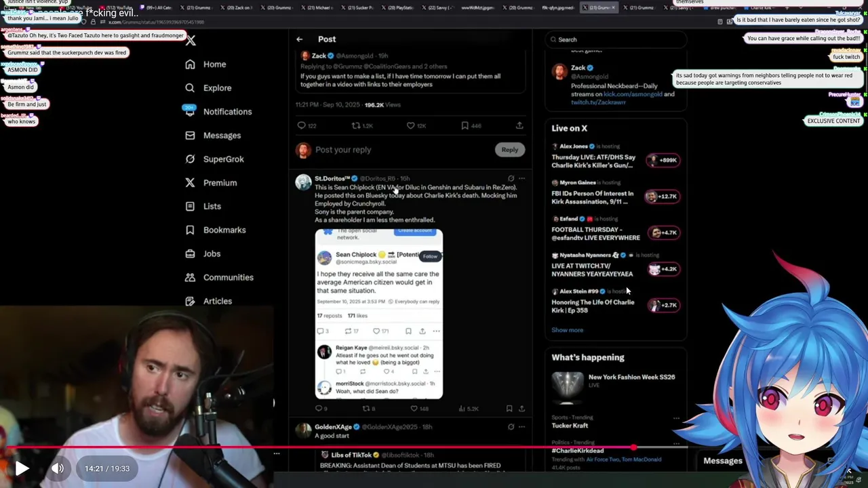Click the Reply button
Viewport: 868px width, 488px height.
(x=509, y=150)
